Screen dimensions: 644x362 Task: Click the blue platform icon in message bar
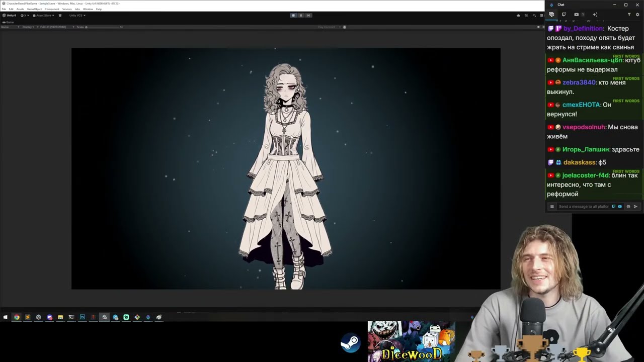pyautogui.click(x=620, y=207)
